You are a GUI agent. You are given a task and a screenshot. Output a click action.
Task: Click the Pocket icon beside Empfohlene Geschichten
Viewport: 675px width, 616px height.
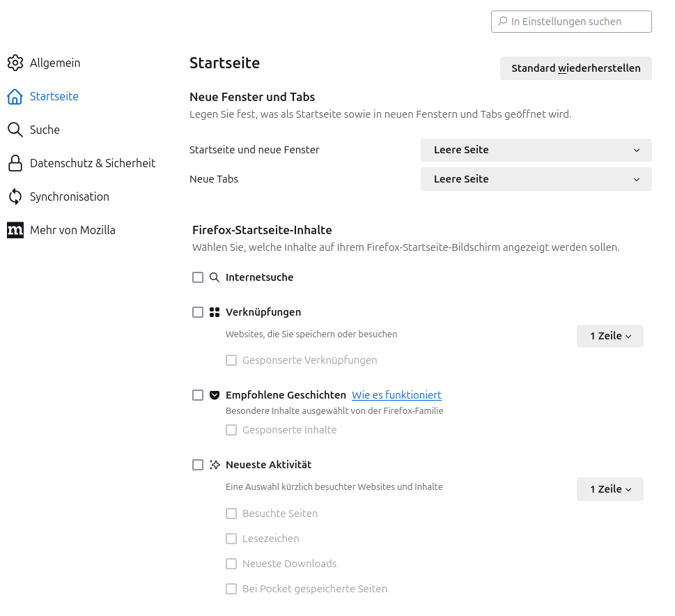[215, 395]
